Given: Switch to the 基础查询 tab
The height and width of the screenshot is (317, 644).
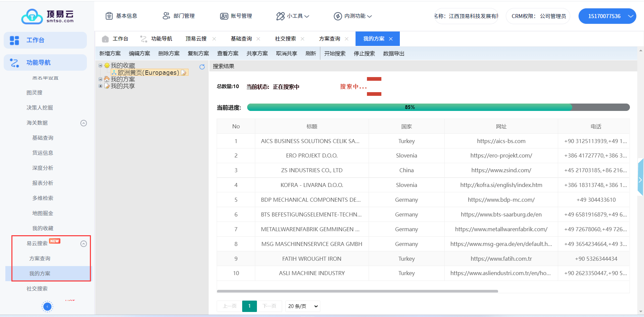Looking at the screenshot, I should pos(241,39).
